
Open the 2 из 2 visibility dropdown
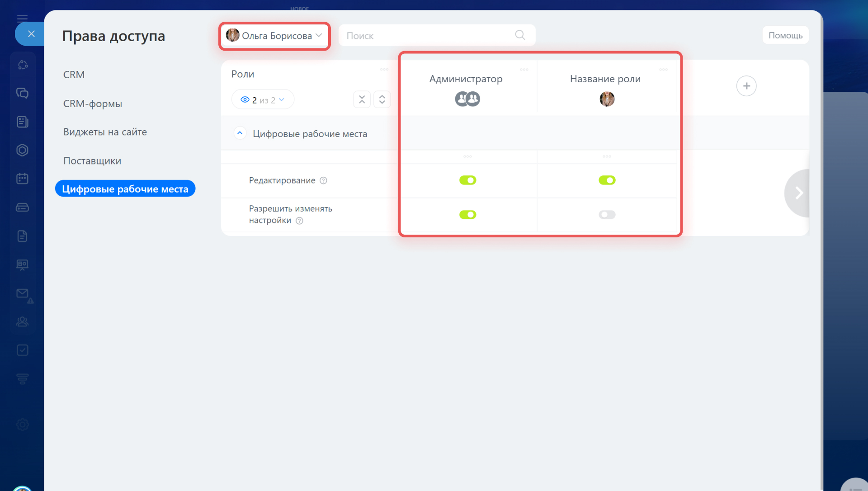coord(263,100)
